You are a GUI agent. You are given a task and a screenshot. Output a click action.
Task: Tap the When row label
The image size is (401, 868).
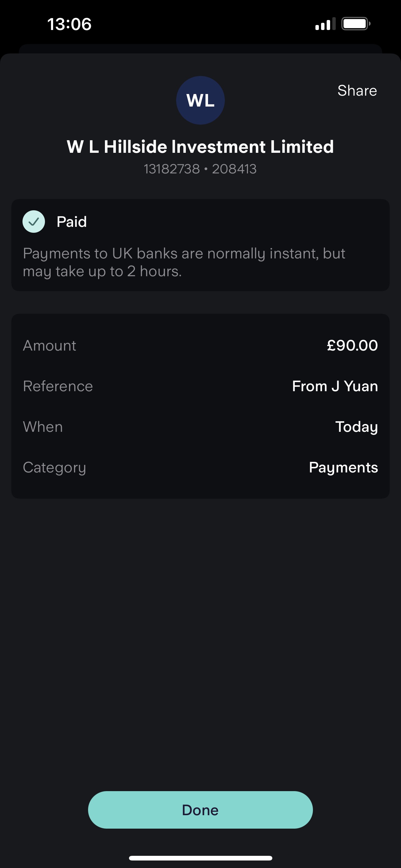(x=43, y=427)
